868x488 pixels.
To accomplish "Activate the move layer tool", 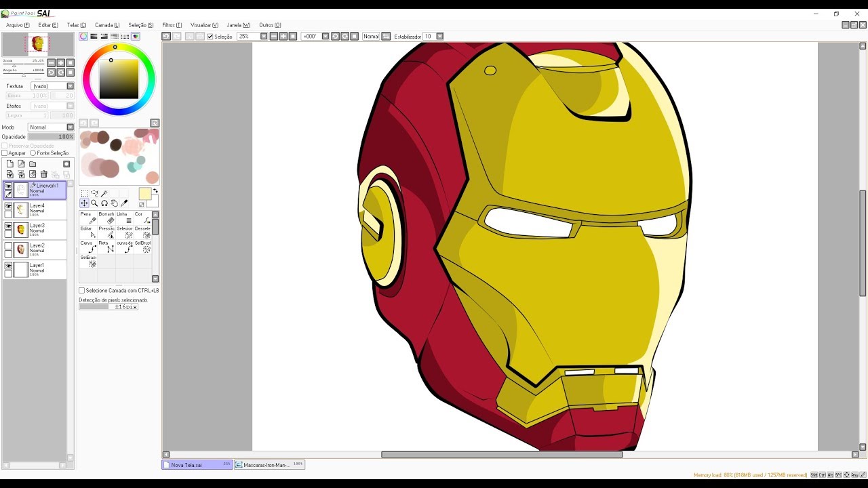I will (84, 203).
